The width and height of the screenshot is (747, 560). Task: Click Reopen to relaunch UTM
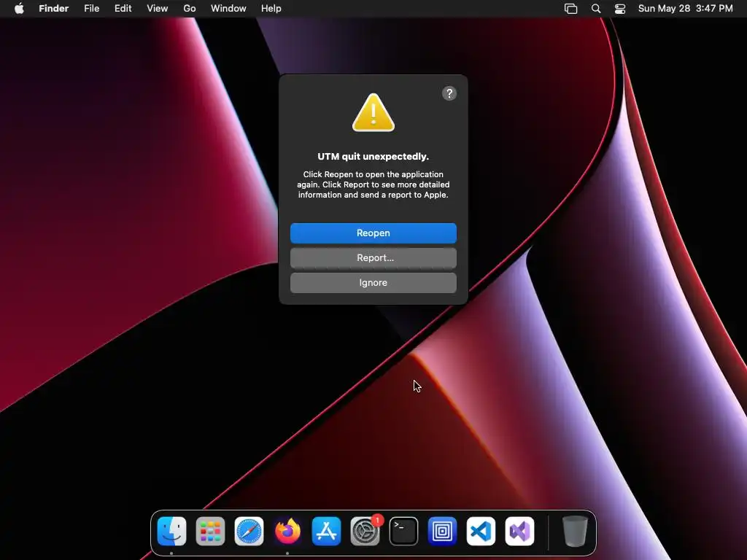click(373, 233)
